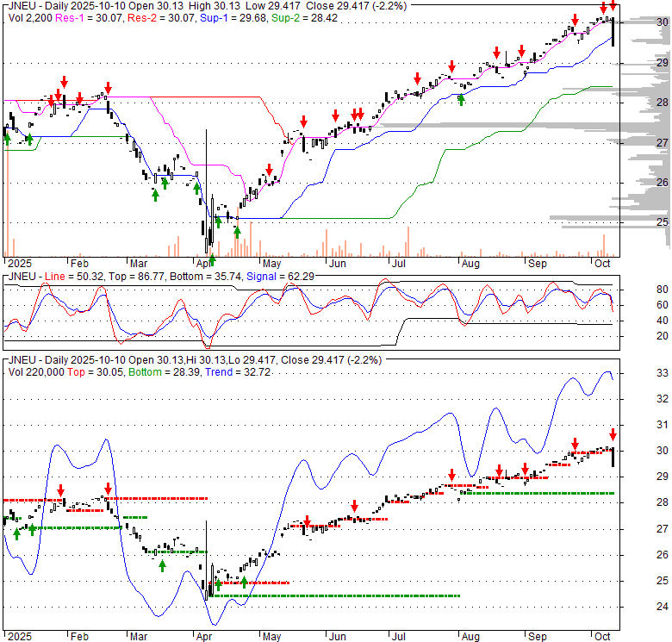This screenshot has height=642, width=672.
Task: Click the green buy arrow at the April low on the top chart
Action: click(212, 259)
